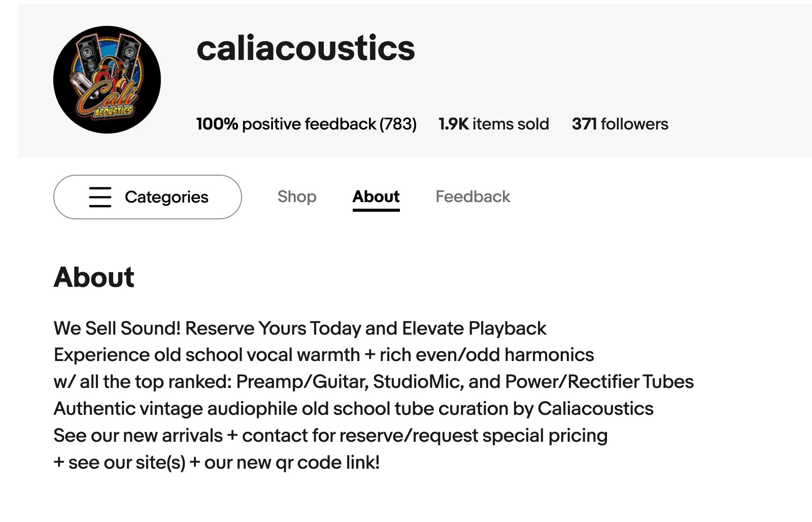This screenshot has width=812, height=522.
Task: Click the hamburger menu icon in Categories
Action: [x=100, y=197]
